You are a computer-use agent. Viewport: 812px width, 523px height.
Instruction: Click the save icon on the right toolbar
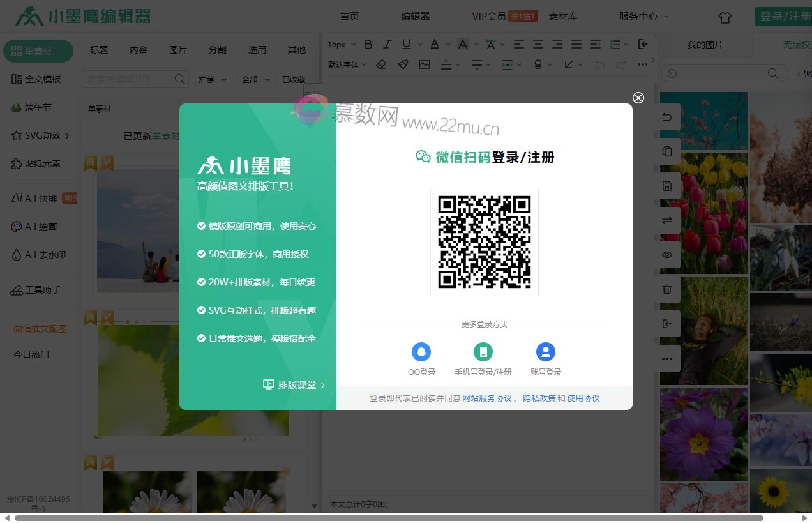(x=667, y=186)
